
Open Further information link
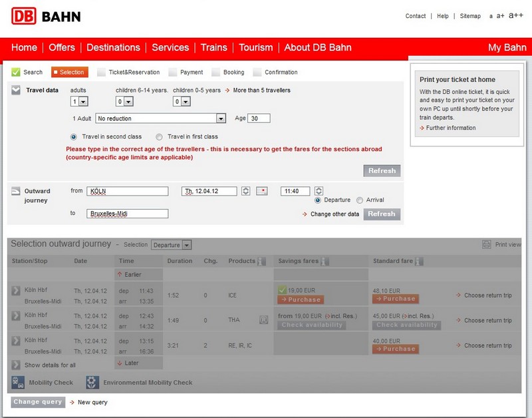[x=451, y=128]
